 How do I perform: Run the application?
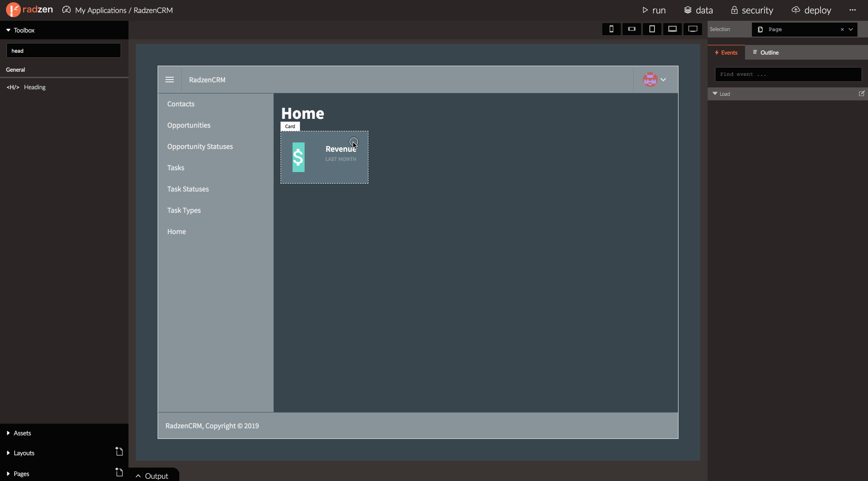coord(654,10)
